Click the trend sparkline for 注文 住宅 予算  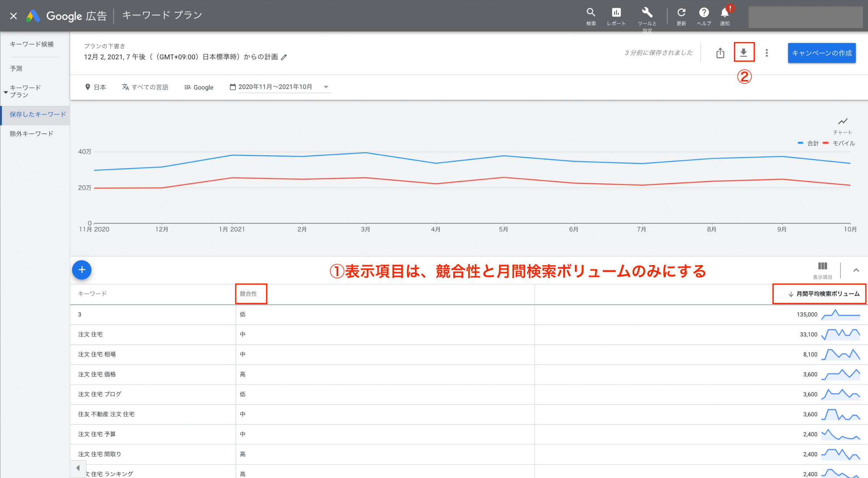[841, 434]
